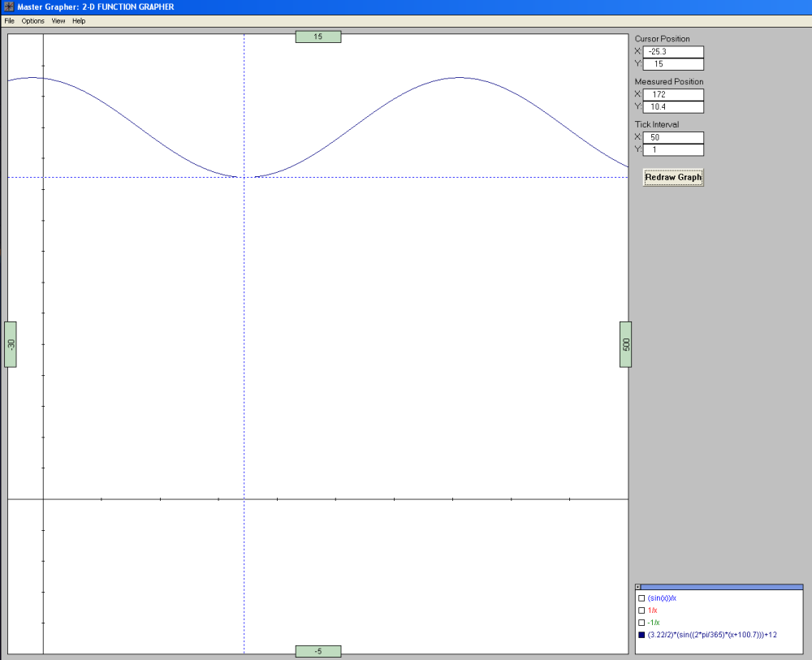The image size is (812, 660).
Task: Check the green -1/x function box
Action: (641, 623)
